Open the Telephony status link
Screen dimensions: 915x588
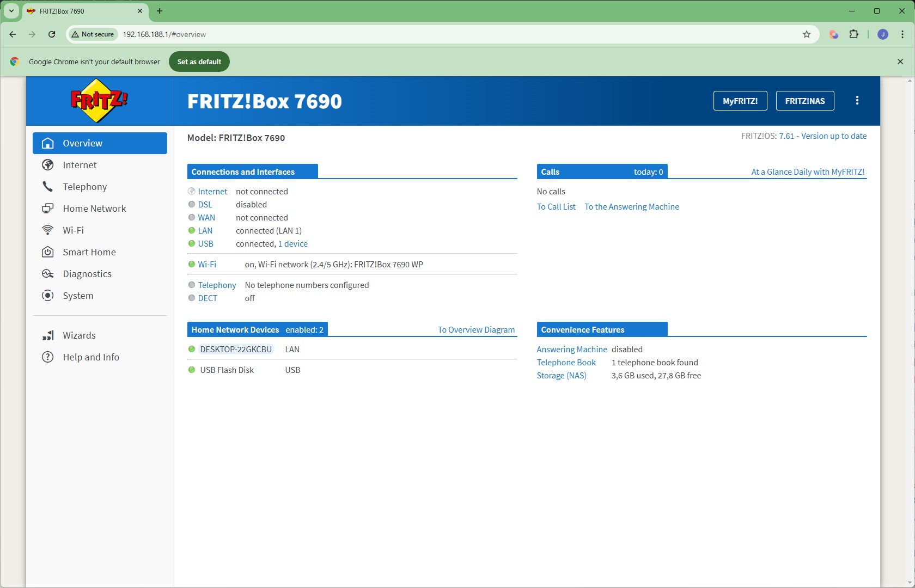click(x=217, y=285)
